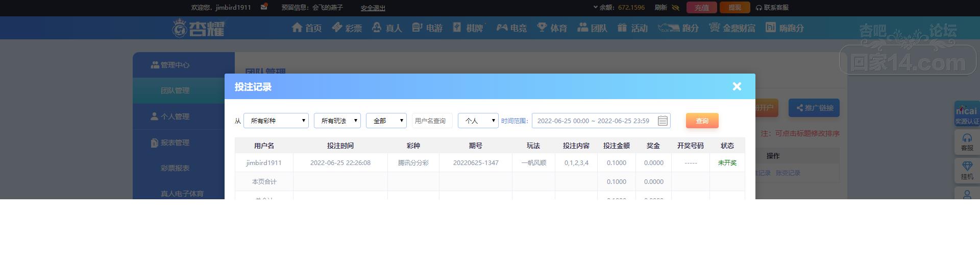Click the 提现 withdraw button

click(734, 8)
